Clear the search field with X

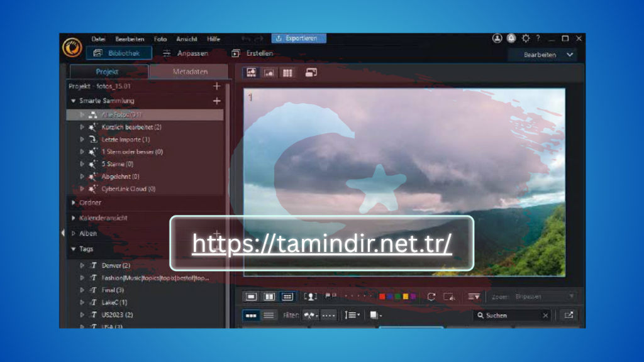coord(545,315)
